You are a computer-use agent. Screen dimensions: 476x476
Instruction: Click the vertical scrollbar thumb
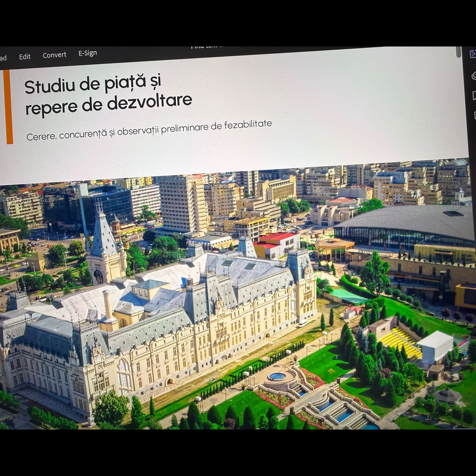tap(459, 52)
